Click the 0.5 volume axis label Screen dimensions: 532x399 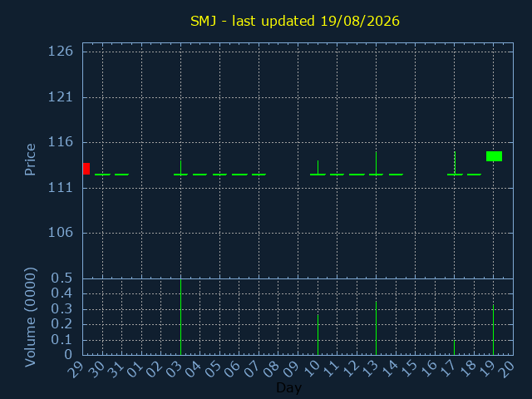[62, 278]
